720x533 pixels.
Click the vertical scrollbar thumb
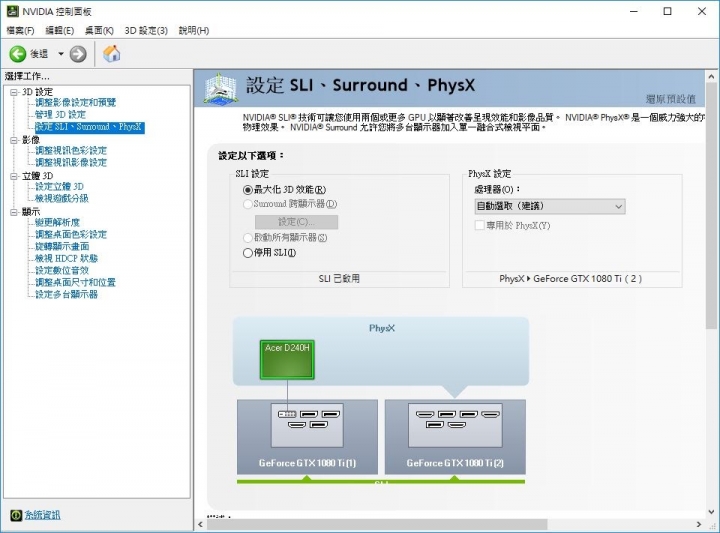711,205
